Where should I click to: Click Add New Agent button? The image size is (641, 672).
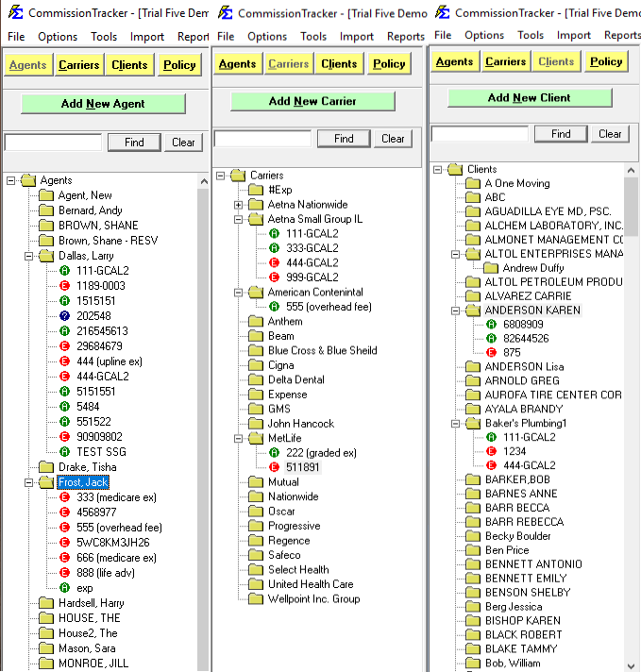(x=103, y=104)
